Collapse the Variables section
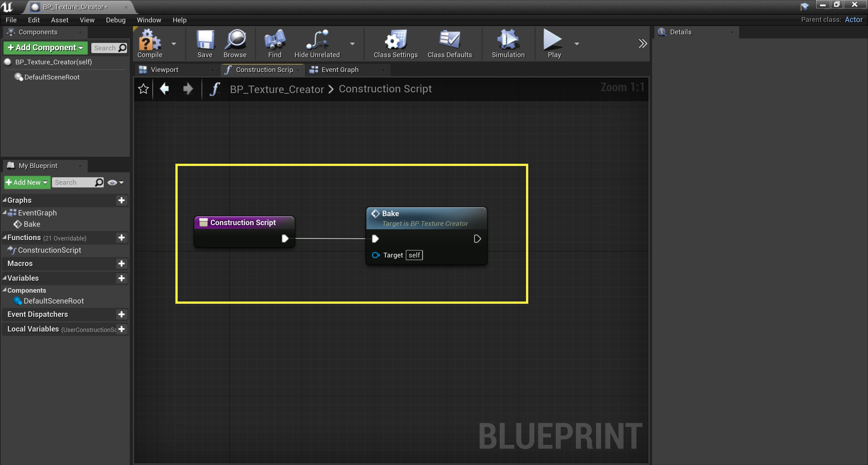Viewport: 868px width, 465px height. click(4, 278)
